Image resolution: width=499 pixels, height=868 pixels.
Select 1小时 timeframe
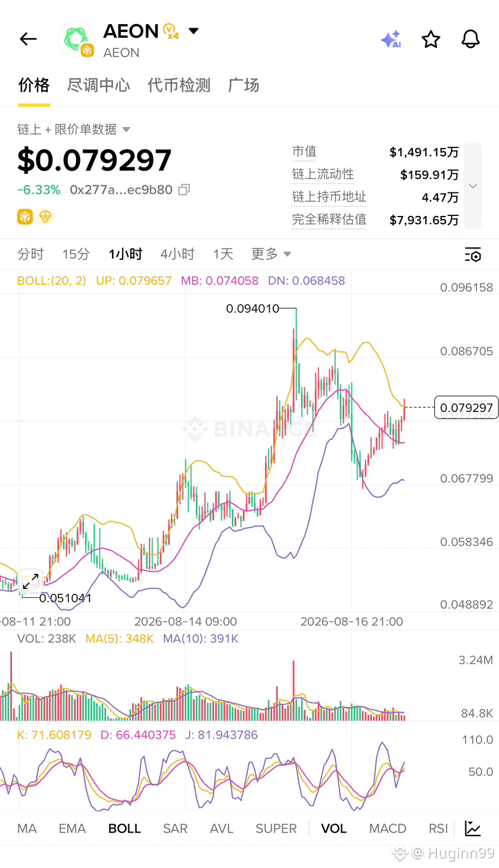(x=125, y=254)
